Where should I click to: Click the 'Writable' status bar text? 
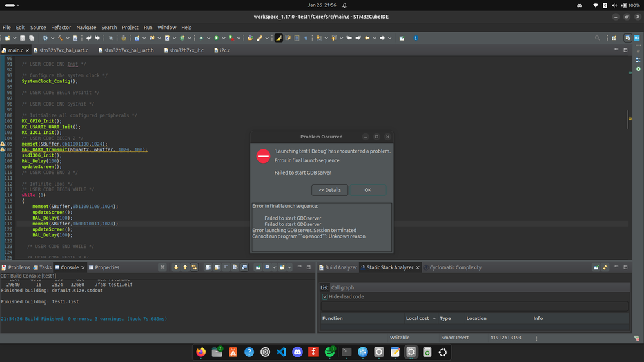coord(400,338)
